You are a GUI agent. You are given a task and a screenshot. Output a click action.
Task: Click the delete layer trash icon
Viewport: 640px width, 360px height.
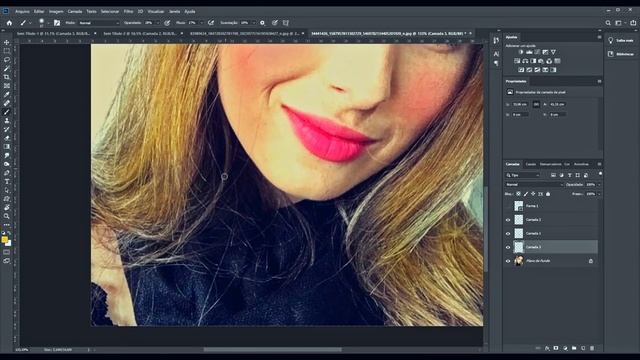(592, 348)
